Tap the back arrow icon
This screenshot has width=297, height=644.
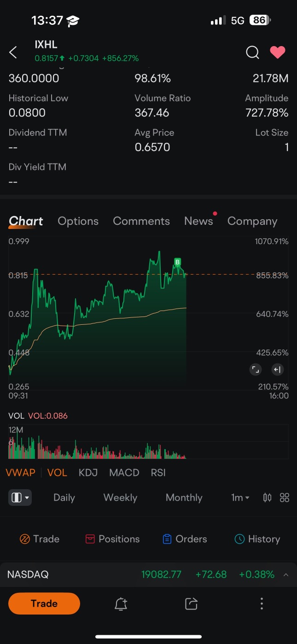pyautogui.click(x=13, y=53)
